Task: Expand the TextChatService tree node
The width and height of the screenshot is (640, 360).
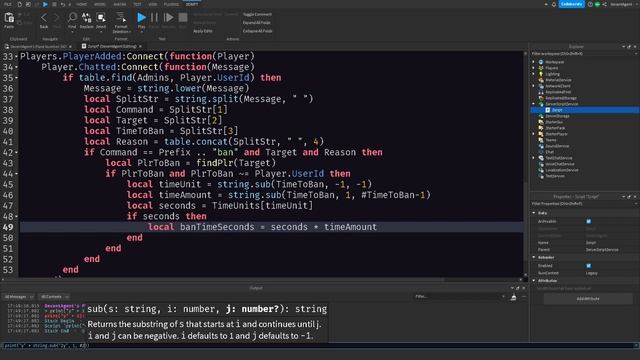Action: click(x=533, y=158)
